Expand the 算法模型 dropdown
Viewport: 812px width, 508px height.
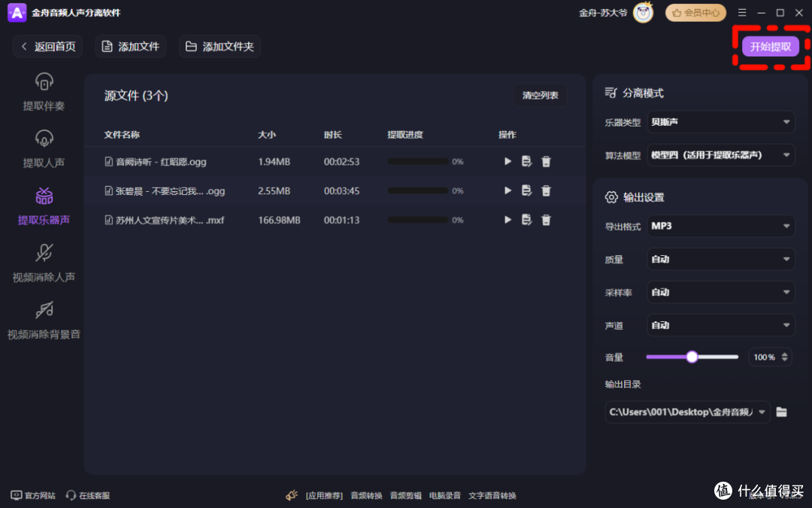721,155
